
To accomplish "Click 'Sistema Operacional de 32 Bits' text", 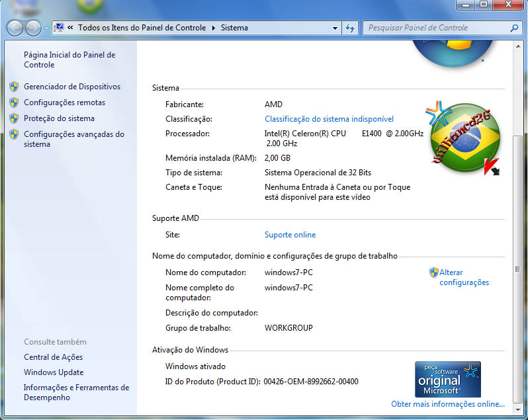I will click(x=318, y=173).
